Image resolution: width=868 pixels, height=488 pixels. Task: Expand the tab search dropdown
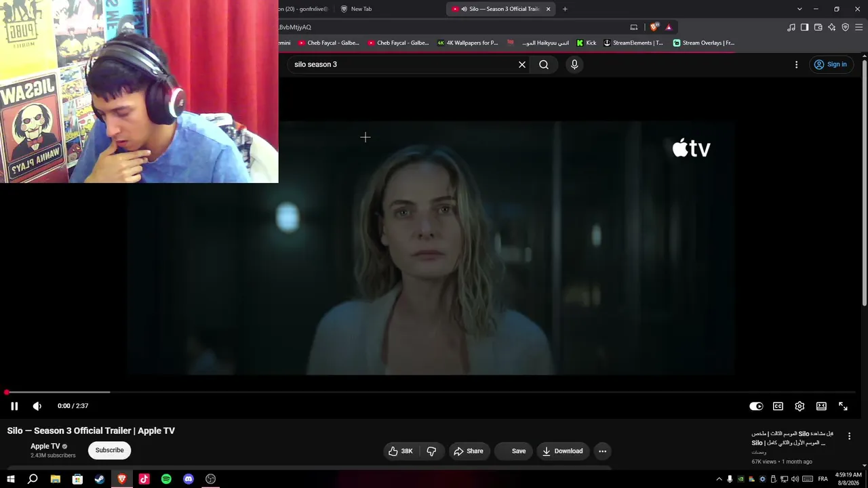pyautogui.click(x=800, y=9)
